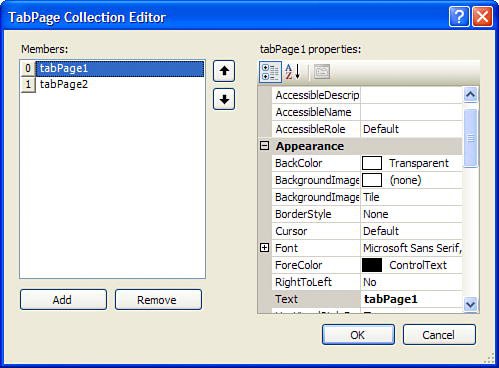This screenshot has width=499, height=368.
Task: Click the Microsoft Sans Serif font value
Action: (x=412, y=248)
